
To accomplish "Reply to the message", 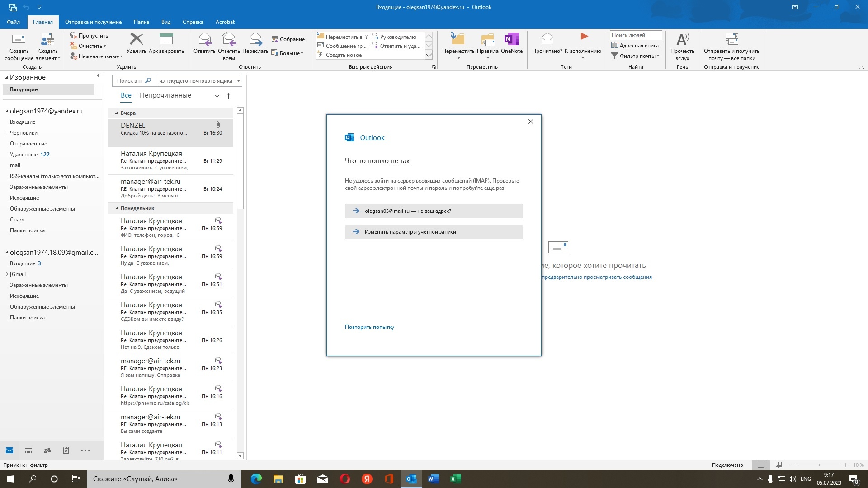I will [x=204, y=44].
